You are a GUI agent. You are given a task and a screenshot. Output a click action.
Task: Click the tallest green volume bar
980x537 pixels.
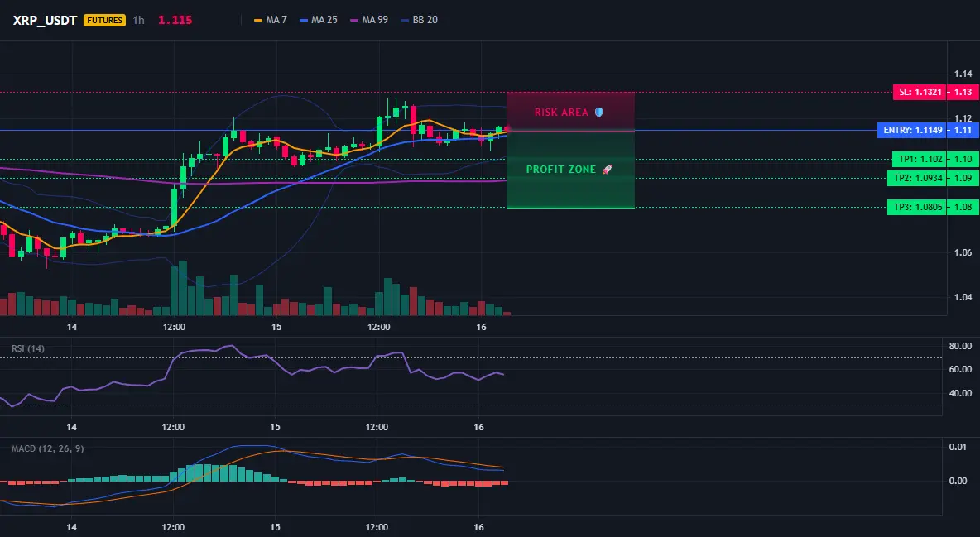coord(182,288)
